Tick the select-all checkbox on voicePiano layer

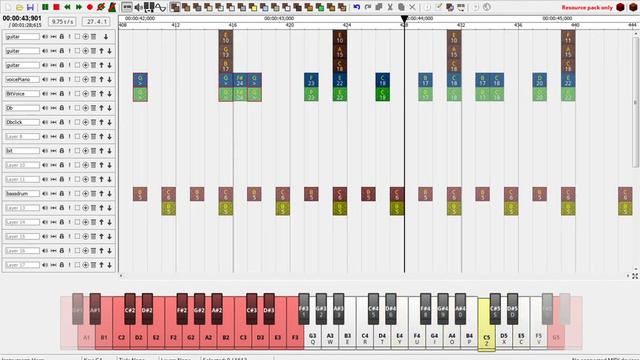(77, 79)
